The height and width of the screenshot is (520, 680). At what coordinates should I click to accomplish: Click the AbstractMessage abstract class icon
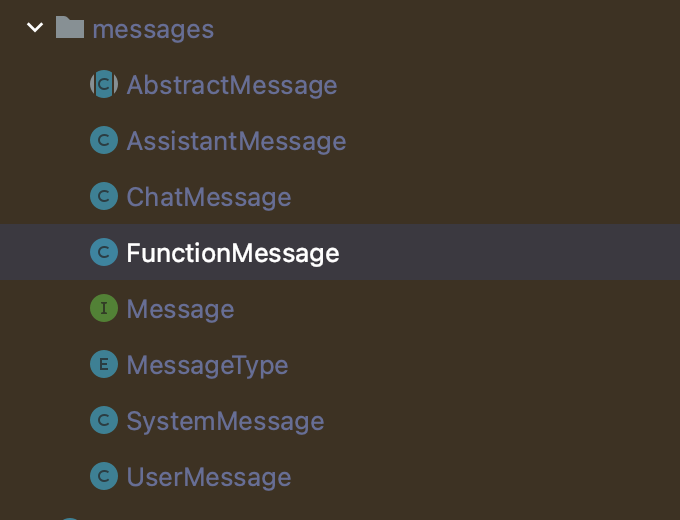point(104,85)
